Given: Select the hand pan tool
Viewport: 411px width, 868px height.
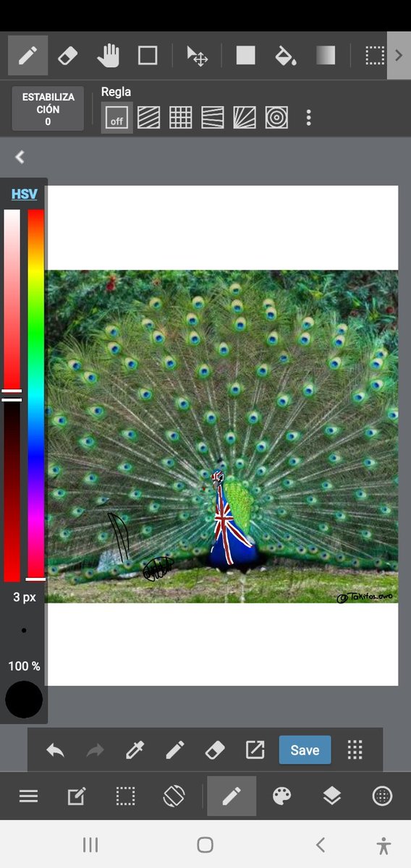Looking at the screenshot, I should [108, 56].
